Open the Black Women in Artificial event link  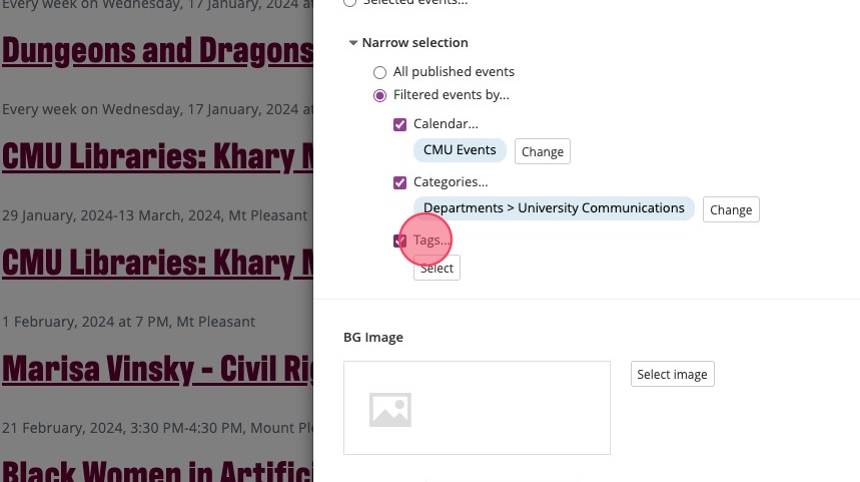(x=157, y=470)
